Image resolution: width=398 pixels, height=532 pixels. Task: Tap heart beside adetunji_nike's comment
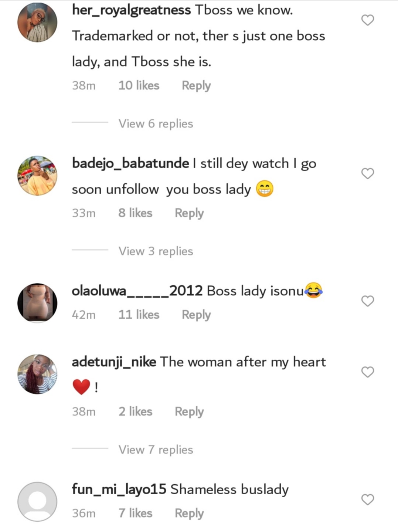click(x=367, y=372)
